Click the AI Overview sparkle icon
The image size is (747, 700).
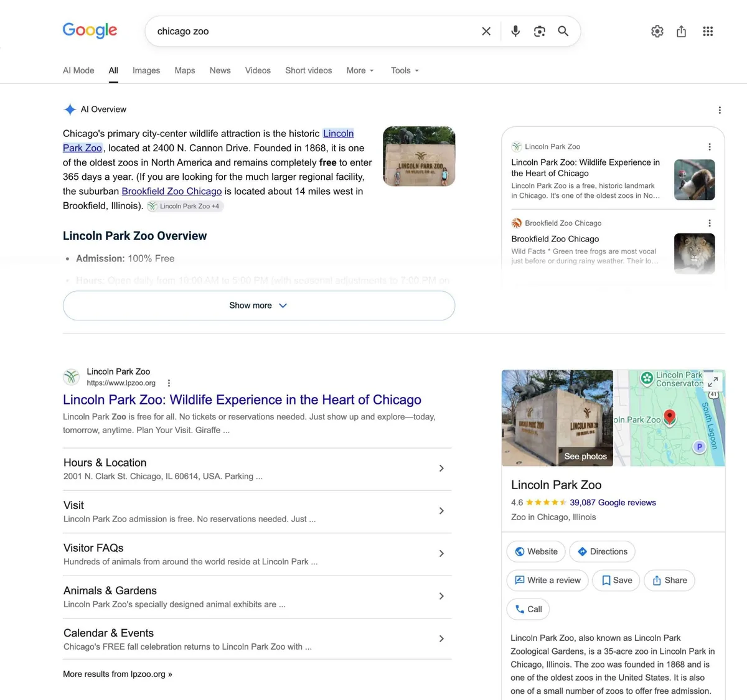pos(70,110)
